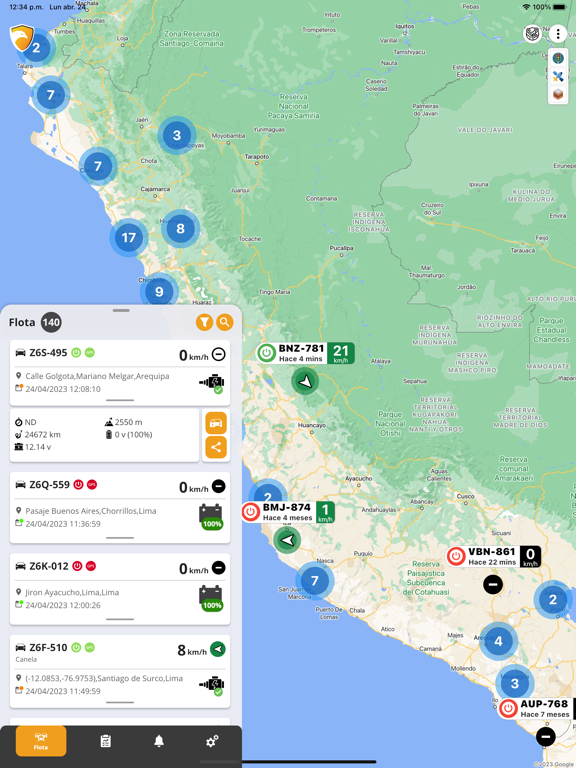Open the cluster of 17 vehicles

[x=128, y=238]
